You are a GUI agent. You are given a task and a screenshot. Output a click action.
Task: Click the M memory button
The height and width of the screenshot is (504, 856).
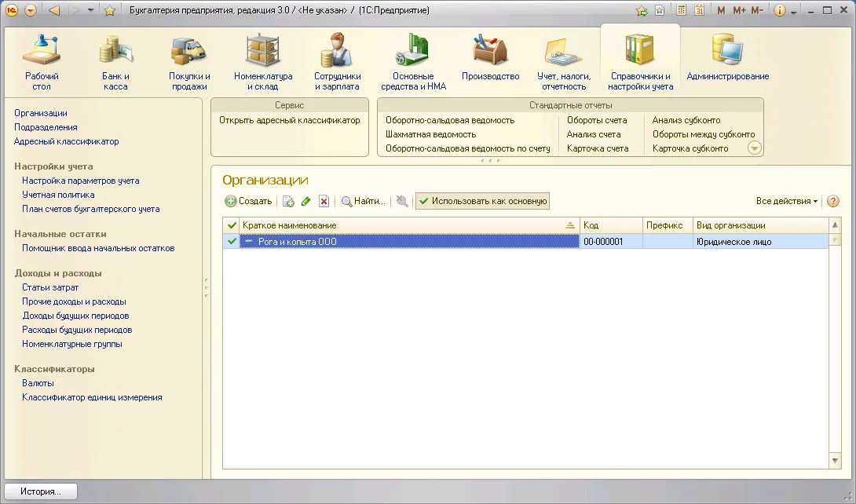[721, 10]
